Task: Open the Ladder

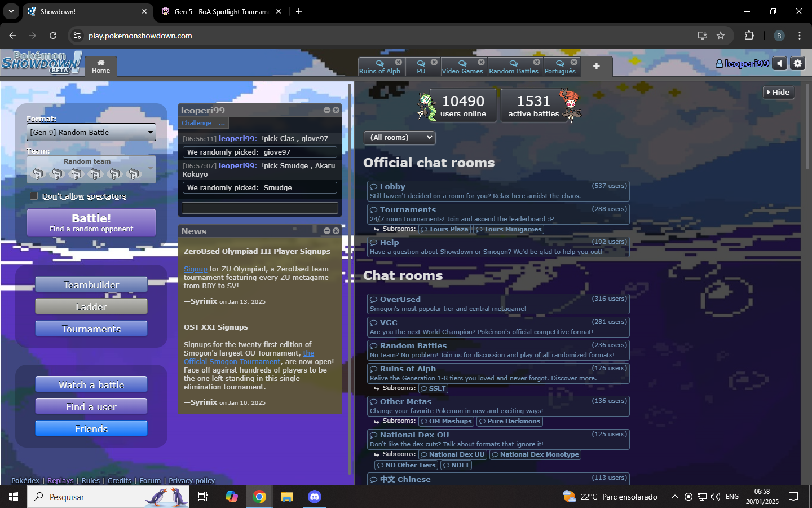Action: point(91,307)
